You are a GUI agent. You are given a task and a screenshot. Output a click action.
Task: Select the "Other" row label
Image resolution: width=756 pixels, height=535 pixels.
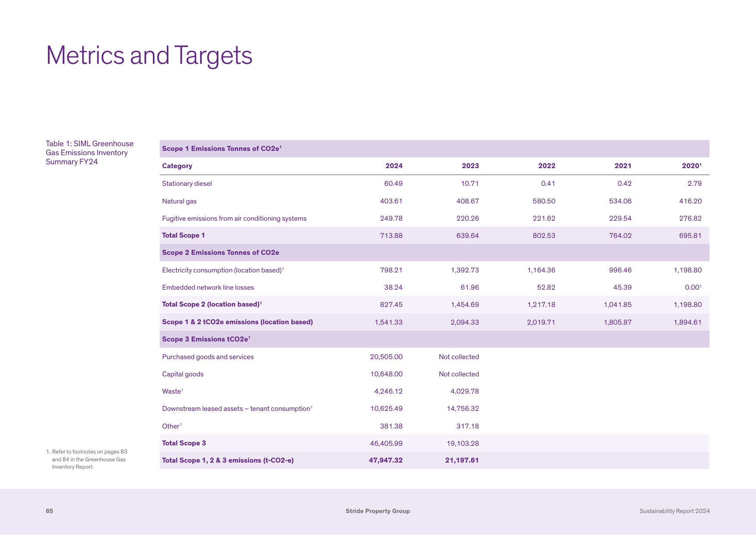pyautogui.click(x=172, y=426)
